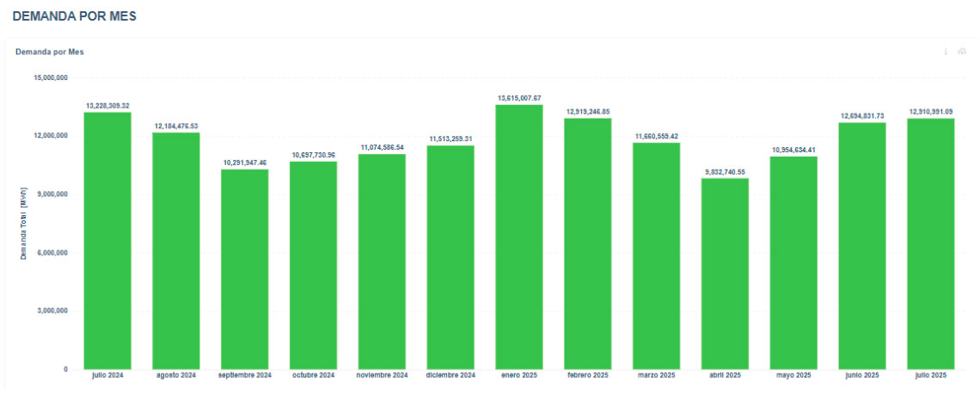This screenshot has height=401, width=980.
Task: Click the marzo 2025 bar
Action: 656,256
